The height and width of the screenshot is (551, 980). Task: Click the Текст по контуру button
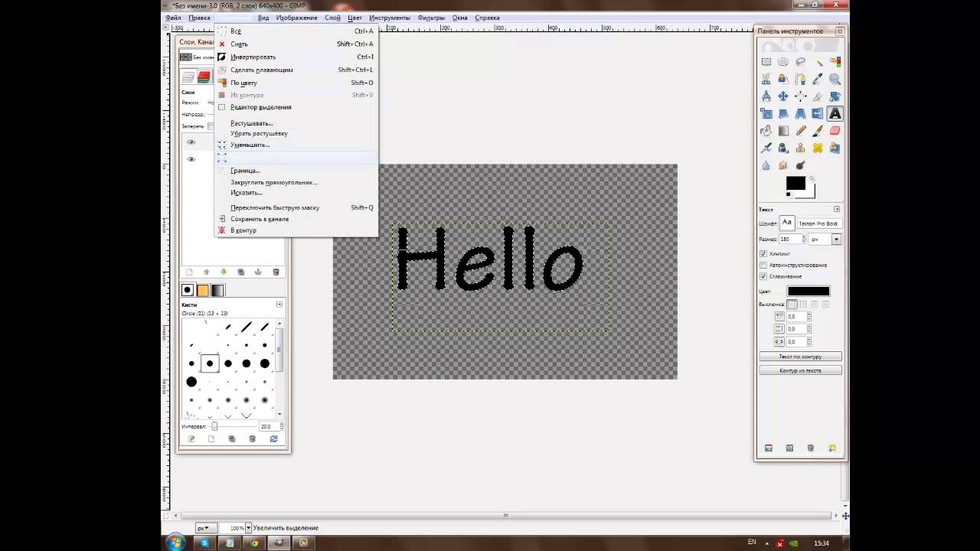pos(800,357)
